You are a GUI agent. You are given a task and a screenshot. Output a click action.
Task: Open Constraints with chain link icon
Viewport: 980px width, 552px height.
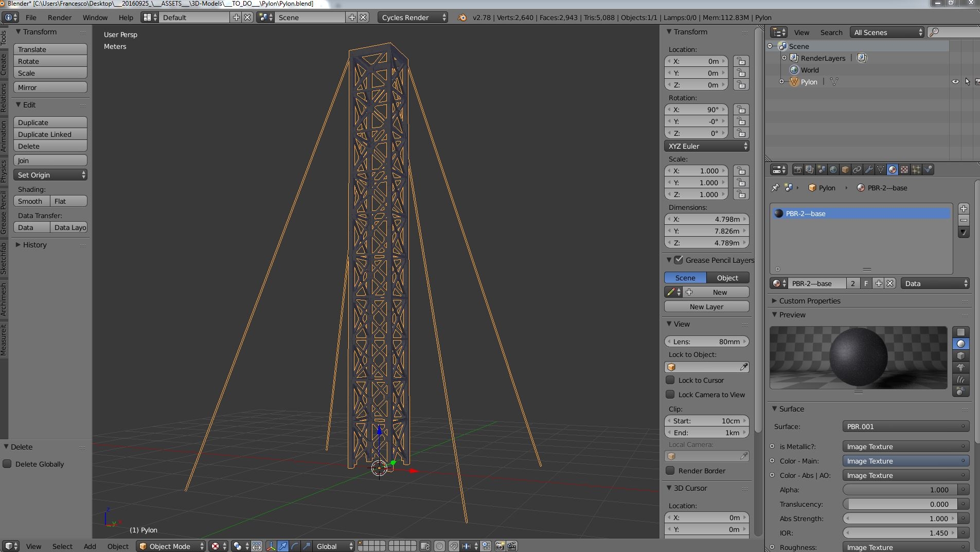coord(857,170)
